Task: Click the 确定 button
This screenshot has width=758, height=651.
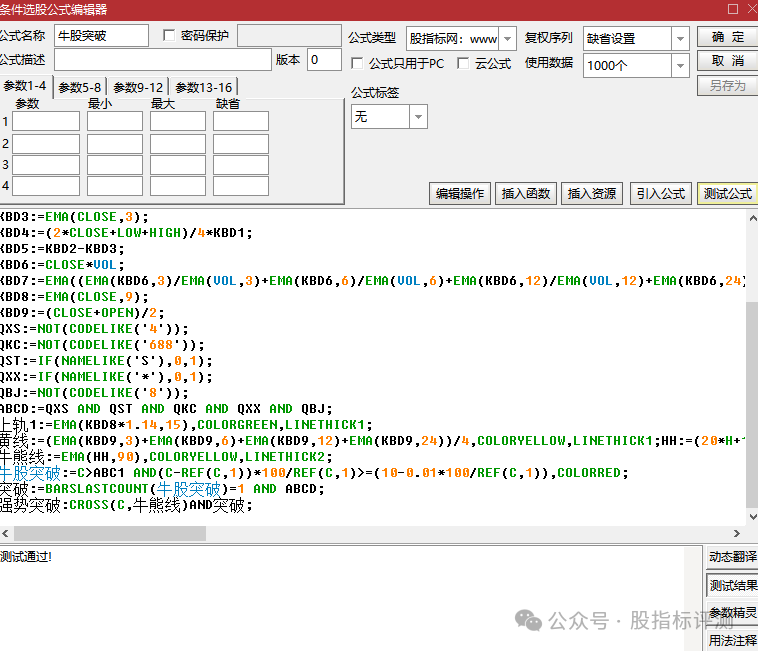Action: (727, 37)
